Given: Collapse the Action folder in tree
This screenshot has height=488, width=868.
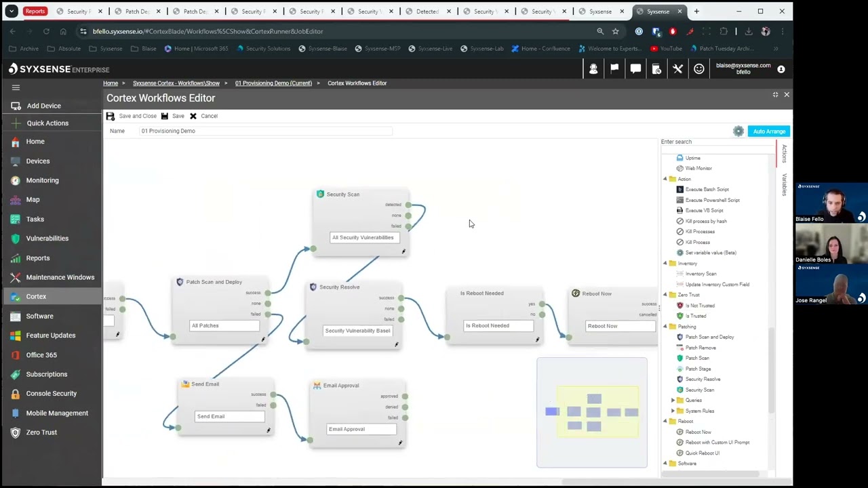Looking at the screenshot, I should [665, 179].
